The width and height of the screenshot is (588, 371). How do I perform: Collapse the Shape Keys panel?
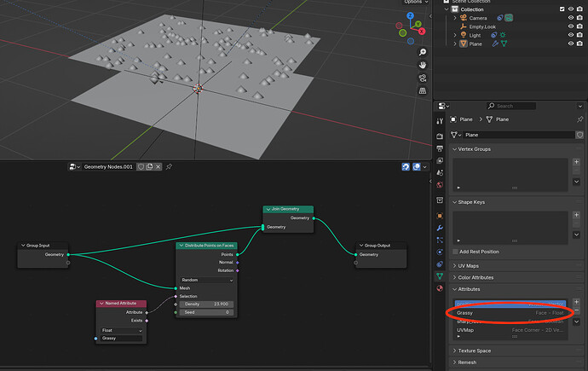454,202
